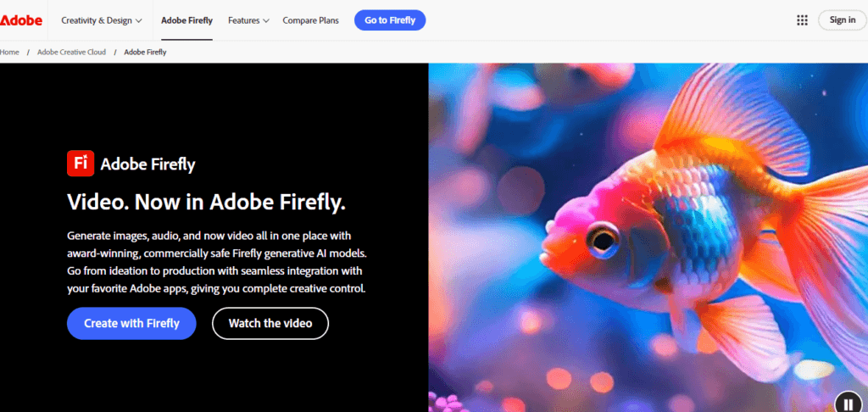Click the Video. Now in Adobe Firefly heading
This screenshot has width=868, height=412.
click(x=207, y=202)
